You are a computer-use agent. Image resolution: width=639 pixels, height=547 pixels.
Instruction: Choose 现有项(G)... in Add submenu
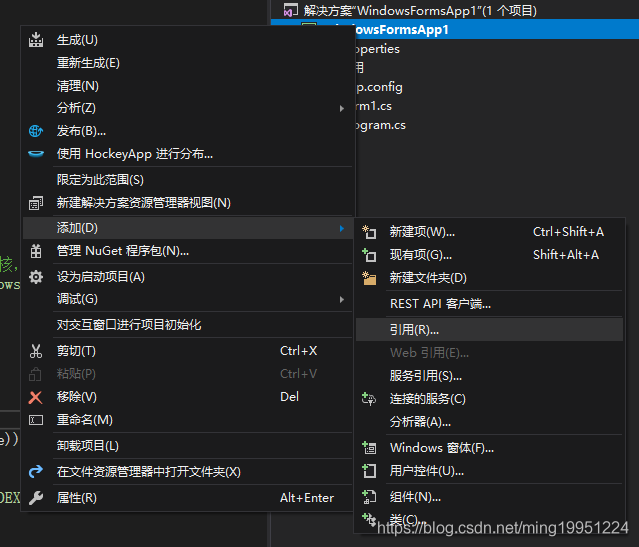[489, 255]
